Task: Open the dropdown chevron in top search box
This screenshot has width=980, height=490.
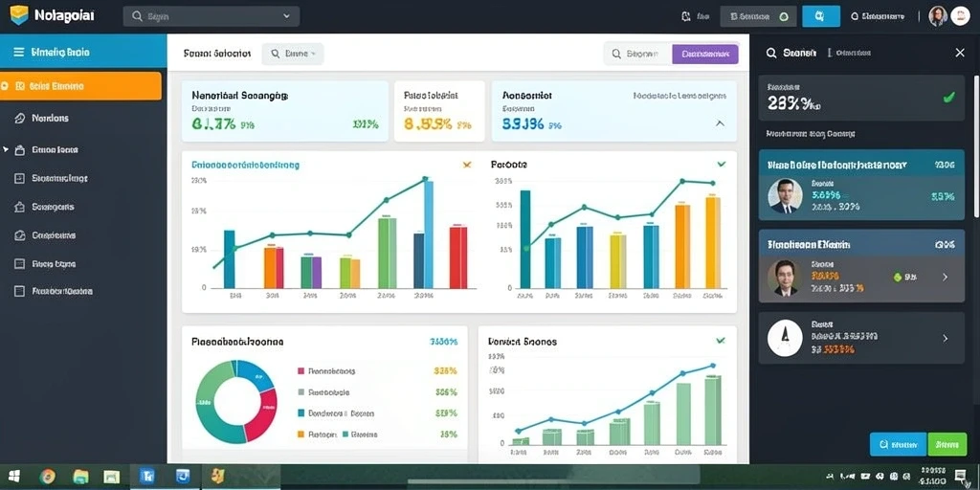Action: (287, 17)
